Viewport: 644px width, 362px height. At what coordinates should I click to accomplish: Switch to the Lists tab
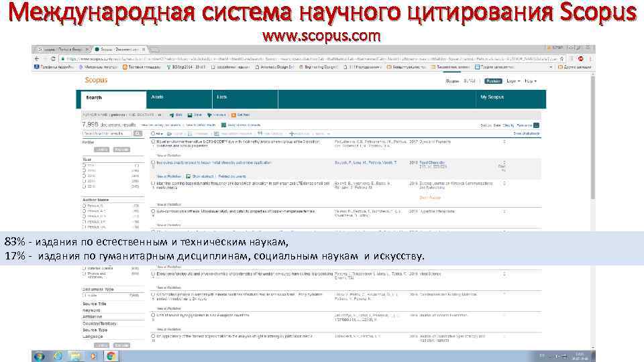246,99
